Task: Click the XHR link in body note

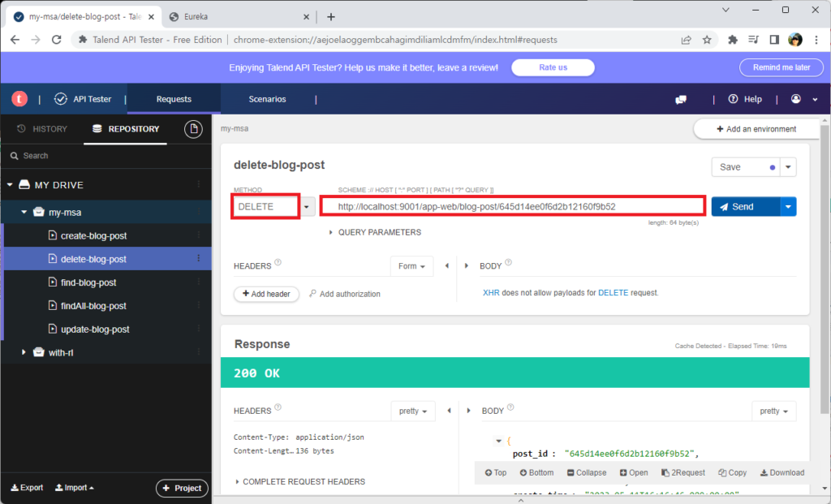Action: click(x=491, y=292)
